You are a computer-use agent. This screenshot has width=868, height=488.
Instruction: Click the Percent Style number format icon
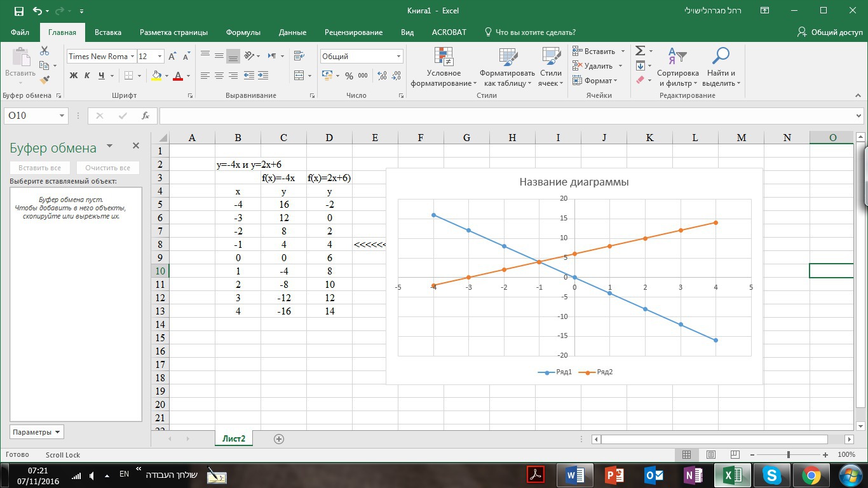(x=349, y=76)
